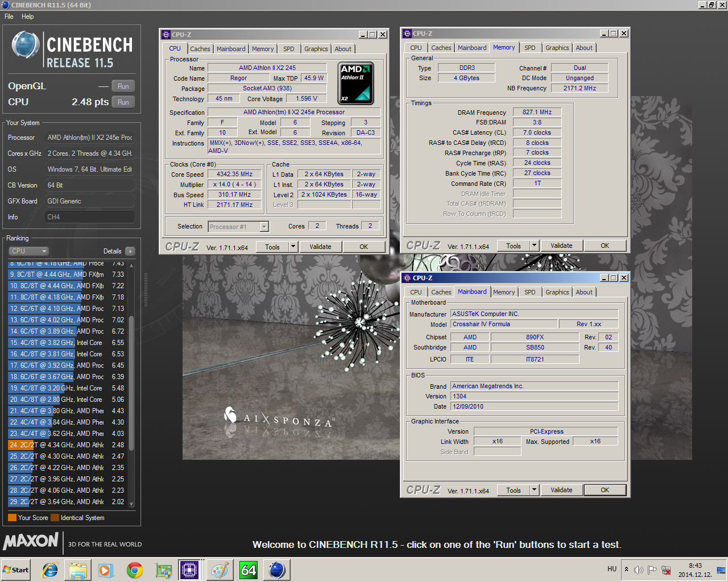This screenshot has width=728, height=582.
Task: Run the OpenGL benchmark
Action: [123, 86]
